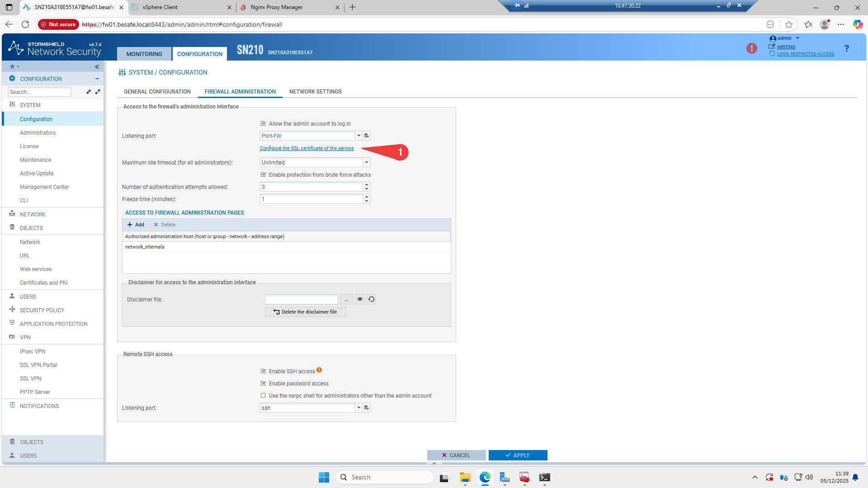Viewport: 868px width, 488px height.
Task: Click the Disclaimer file text field
Action: 301,299
